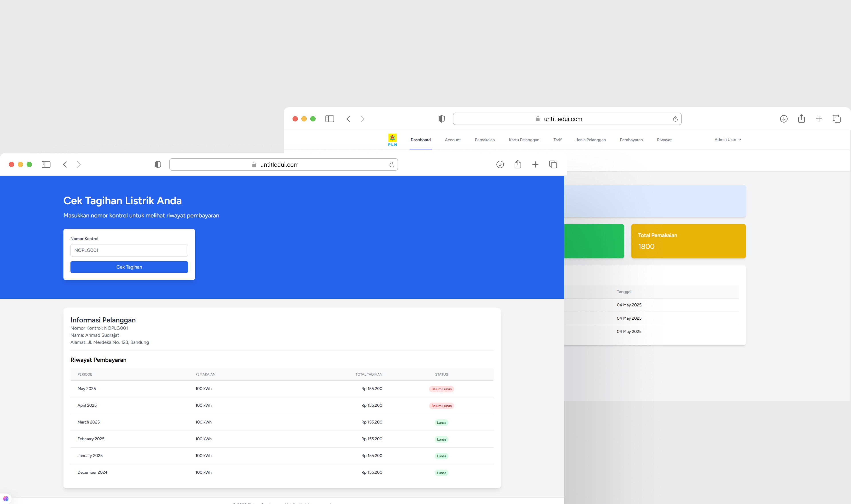Click back arrow in front browser

pyautogui.click(x=65, y=164)
